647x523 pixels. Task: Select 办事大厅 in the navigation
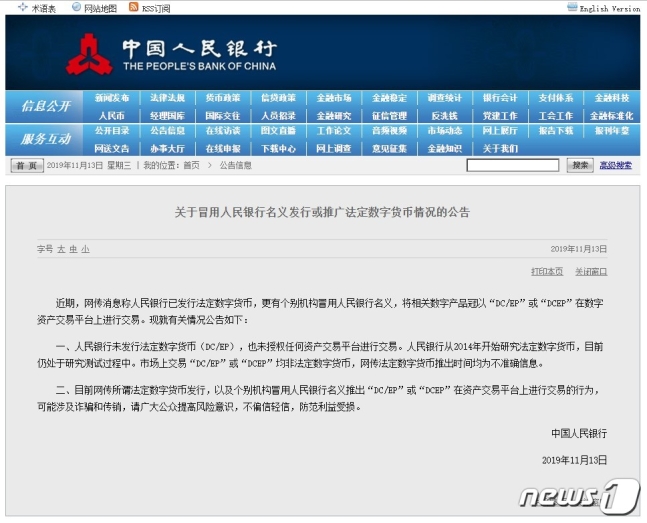click(x=167, y=149)
